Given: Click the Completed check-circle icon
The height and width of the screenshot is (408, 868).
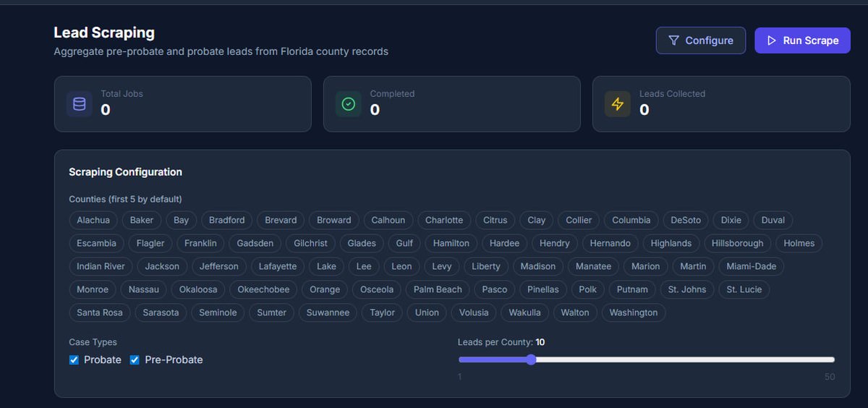Looking at the screenshot, I should (x=349, y=104).
